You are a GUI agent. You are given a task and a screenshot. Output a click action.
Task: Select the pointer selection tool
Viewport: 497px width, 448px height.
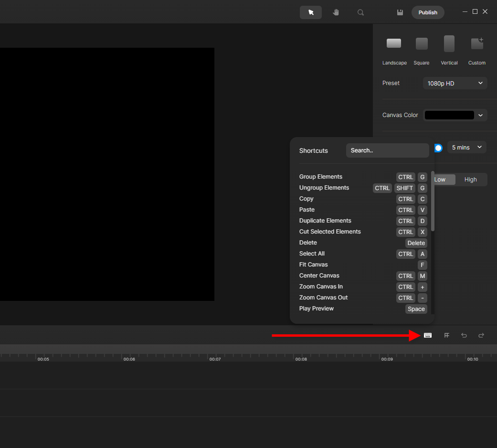(311, 12)
